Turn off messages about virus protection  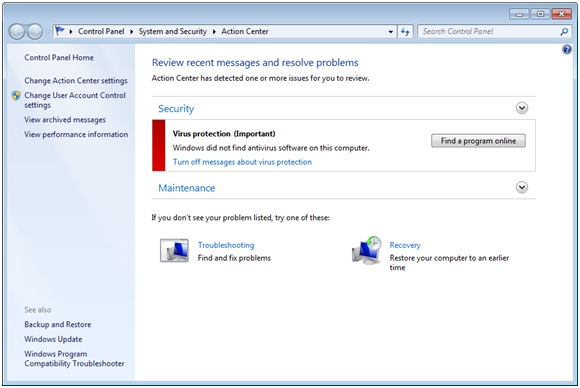242,162
